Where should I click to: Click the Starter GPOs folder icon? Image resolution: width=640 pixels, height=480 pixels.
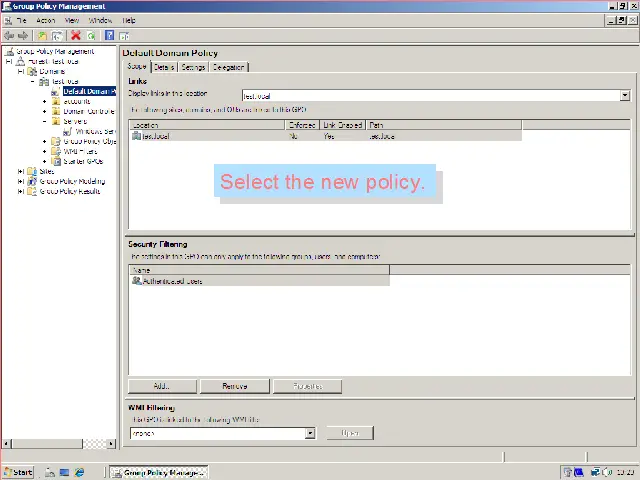[56, 161]
